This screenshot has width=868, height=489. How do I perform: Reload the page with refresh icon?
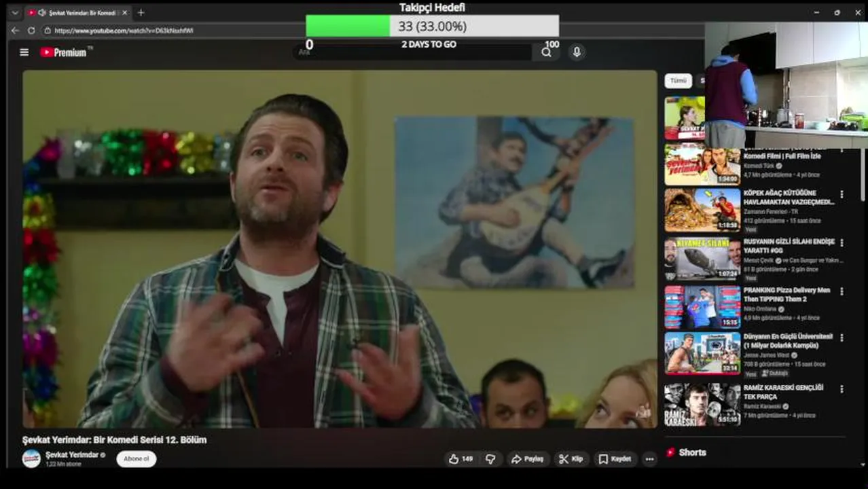[x=31, y=31]
